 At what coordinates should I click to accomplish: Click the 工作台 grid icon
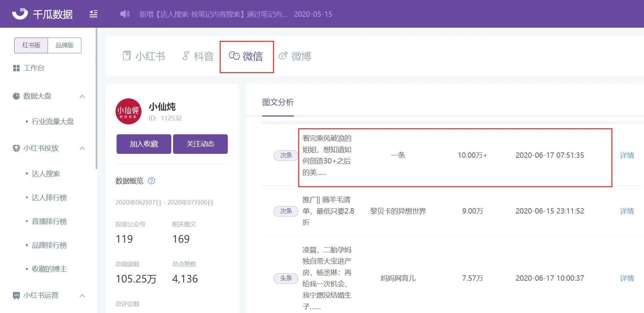pyautogui.click(x=16, y=68)
